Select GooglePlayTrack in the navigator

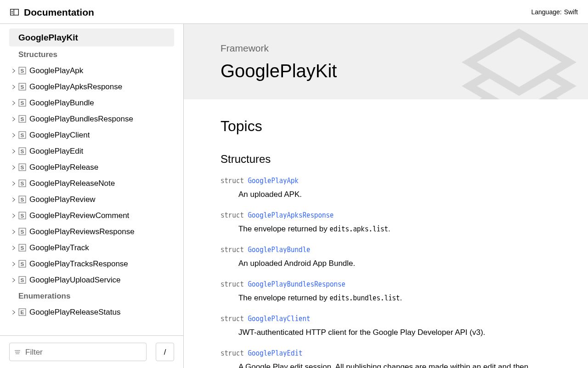point(59,248)
